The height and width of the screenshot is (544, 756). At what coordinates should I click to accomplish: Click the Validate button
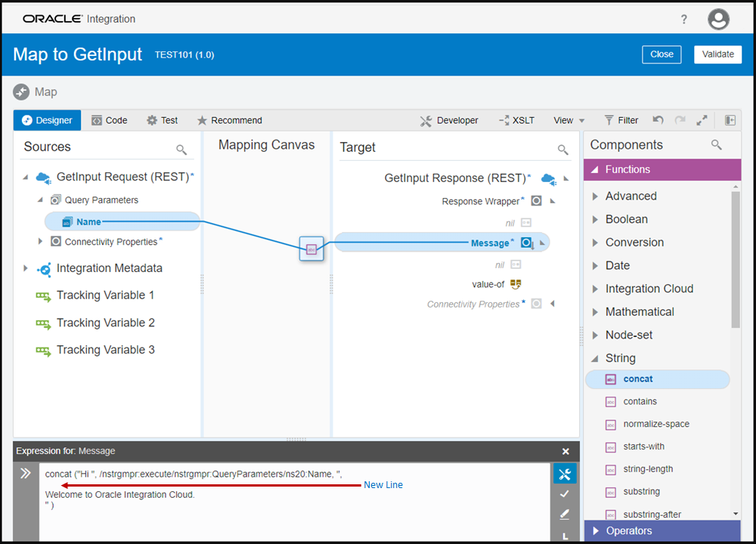(717, 54)
